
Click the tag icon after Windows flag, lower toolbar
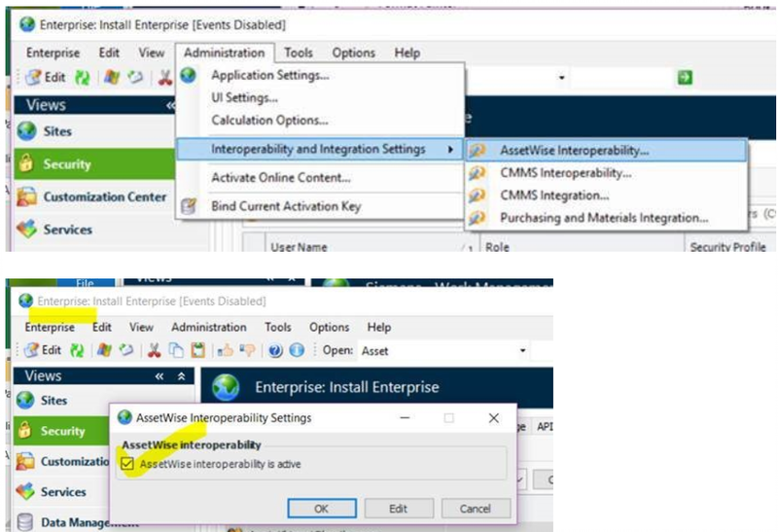[x=126, y=350]
